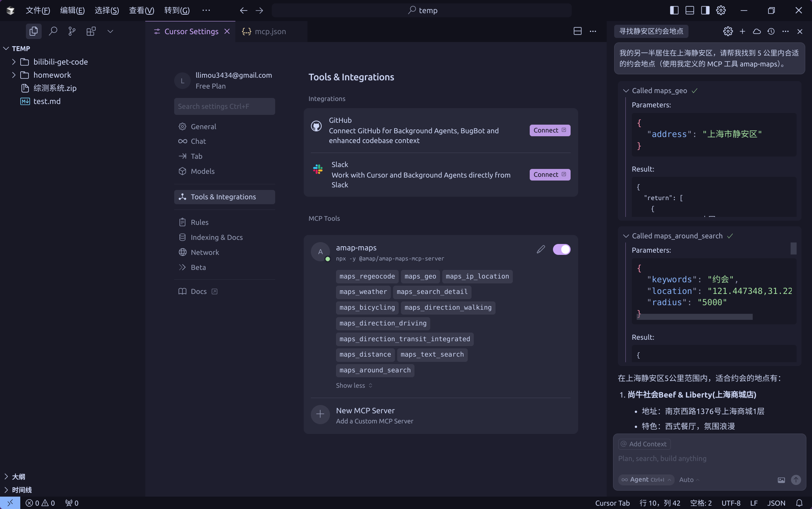Click the split editor layout icon
The image size is (812, 509).
tap(577, 31)
